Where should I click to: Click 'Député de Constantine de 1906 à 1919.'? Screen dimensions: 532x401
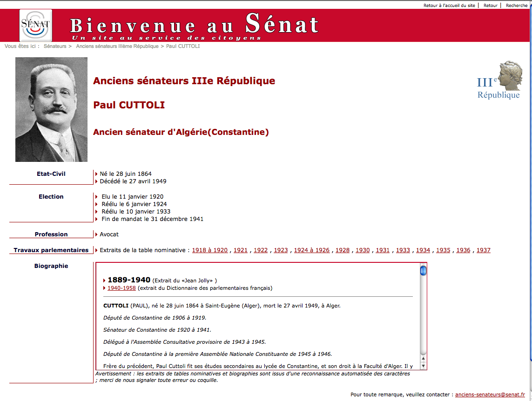(x=155, y=318)
